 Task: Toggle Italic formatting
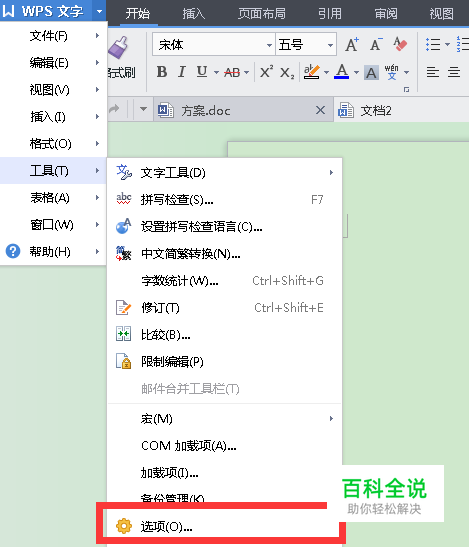click(181, 72)
